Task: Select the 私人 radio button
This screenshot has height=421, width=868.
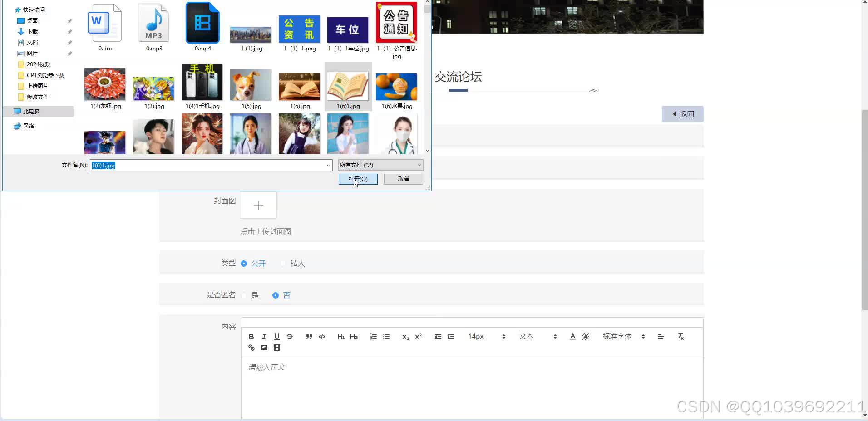Action: (x=283, y=263)
